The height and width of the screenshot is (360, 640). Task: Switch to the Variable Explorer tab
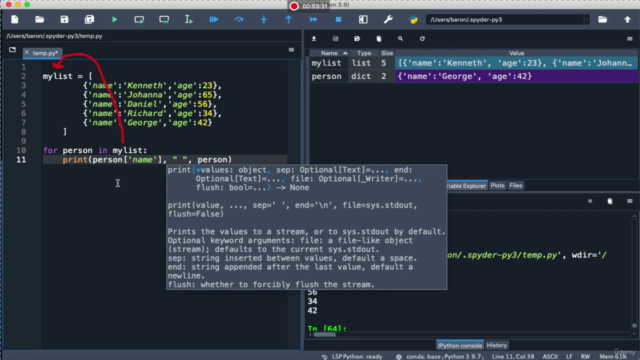pyautogui.click(x=467, y=186)
